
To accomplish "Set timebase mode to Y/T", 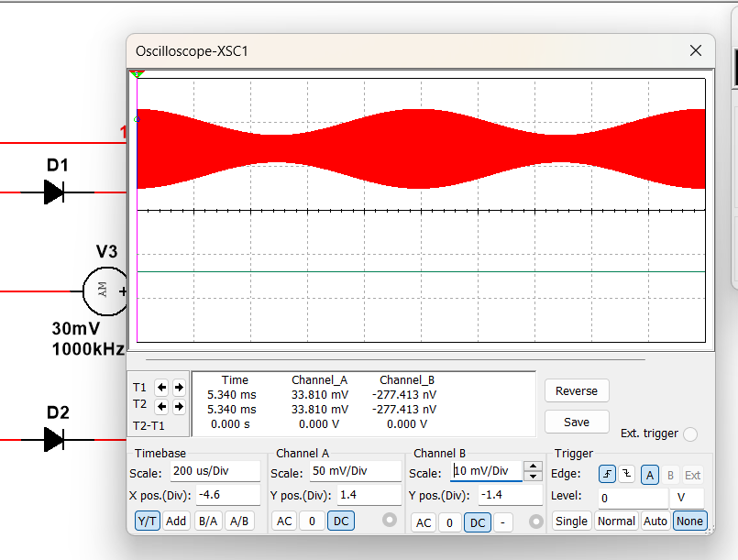I will pyautogui.click(x=148, y=521).
